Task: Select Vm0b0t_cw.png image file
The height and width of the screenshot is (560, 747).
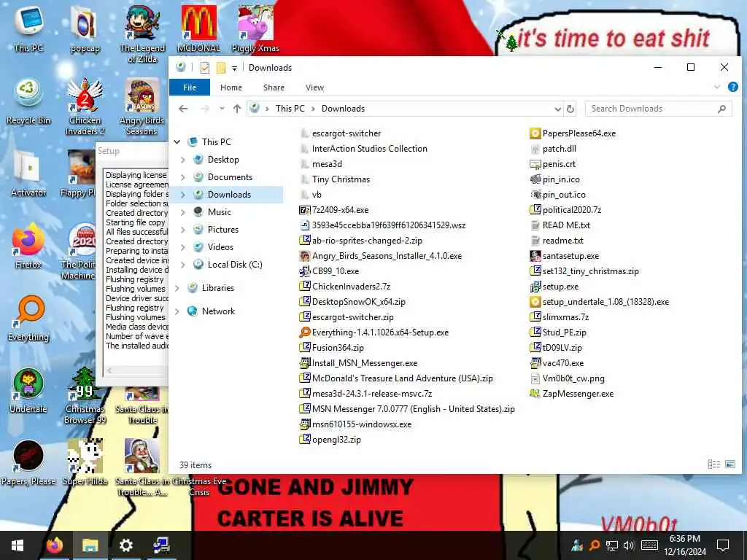Action: click(x=568, y=378)
